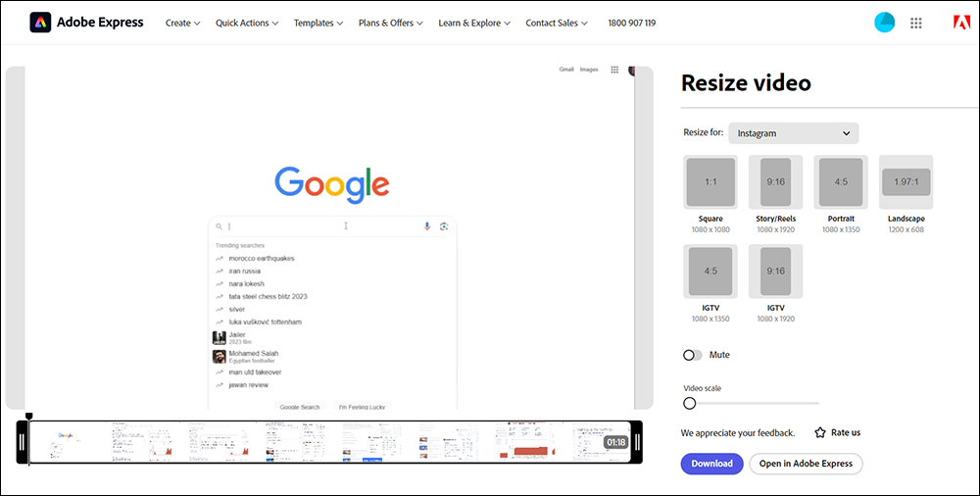Click the Rate us star icon
The image size is (980, 496).
point(820,433)
